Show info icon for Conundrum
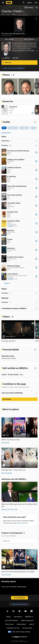Screen dimensions: 39x644 point(32,113)
